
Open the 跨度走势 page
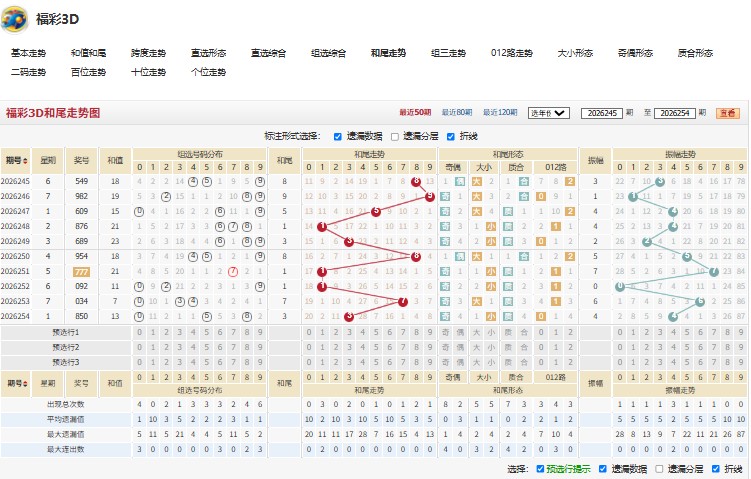click(x=148, y=53)
